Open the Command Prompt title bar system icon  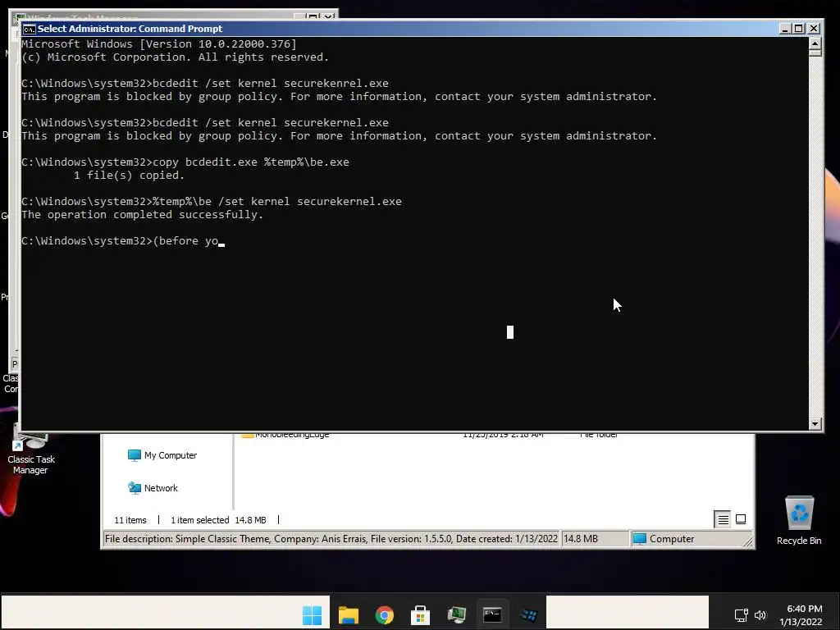[30, 29]
